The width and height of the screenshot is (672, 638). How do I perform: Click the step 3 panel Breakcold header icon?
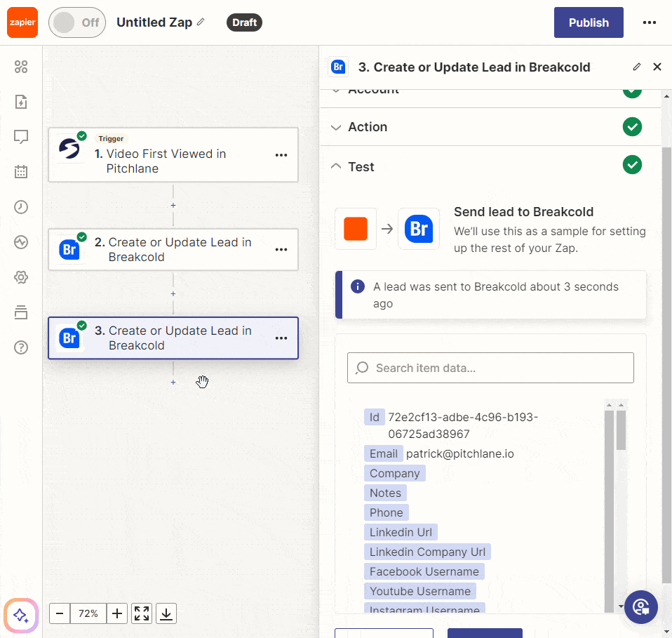click(x=338, y=67)
